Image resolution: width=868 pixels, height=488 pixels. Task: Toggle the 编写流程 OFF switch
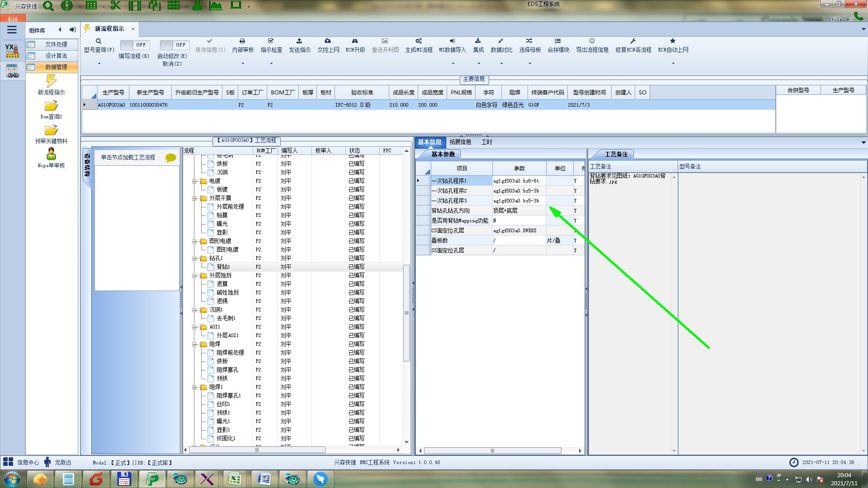click(x=134, y=45)
